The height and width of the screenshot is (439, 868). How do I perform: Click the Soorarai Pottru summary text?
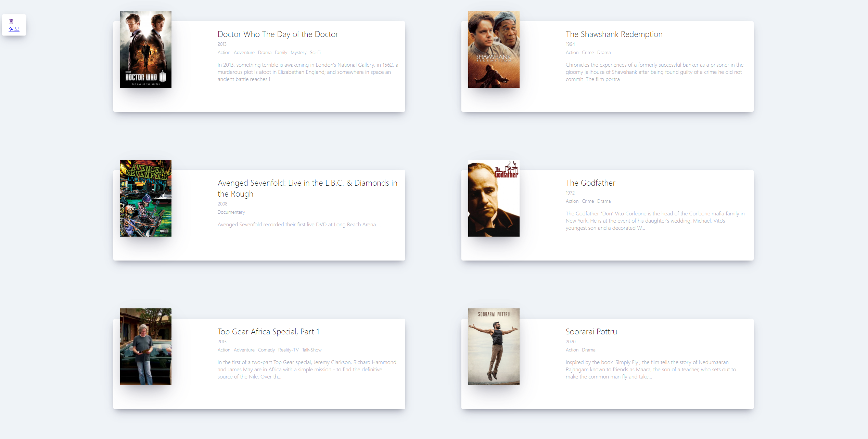(650, 369)
